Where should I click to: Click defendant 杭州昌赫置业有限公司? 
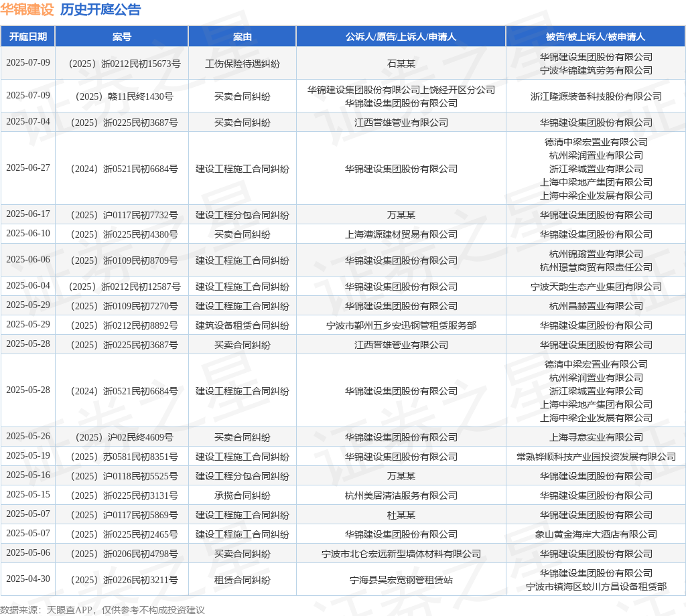click(x=596, y=306)
